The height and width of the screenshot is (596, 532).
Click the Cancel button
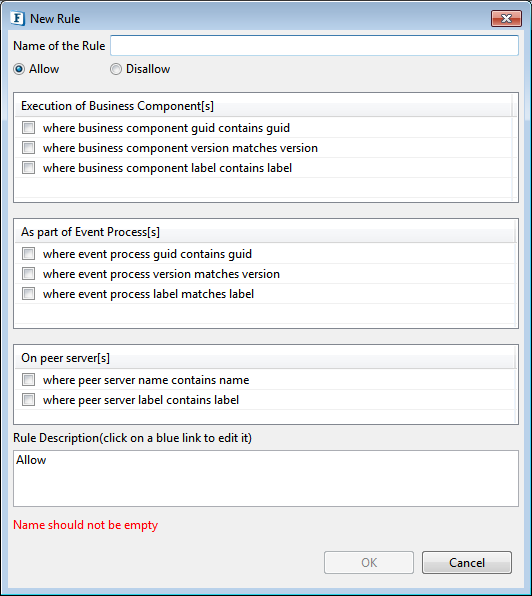(x=467, y=563)
